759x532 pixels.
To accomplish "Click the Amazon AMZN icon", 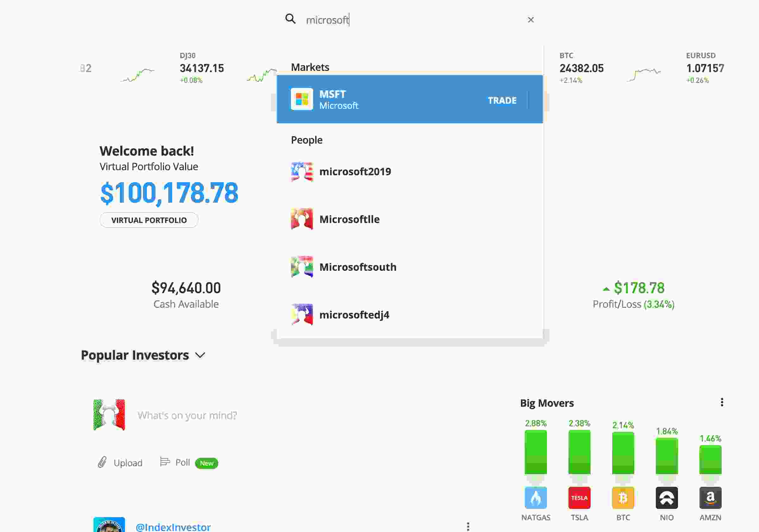I will (x=710, y=498).
